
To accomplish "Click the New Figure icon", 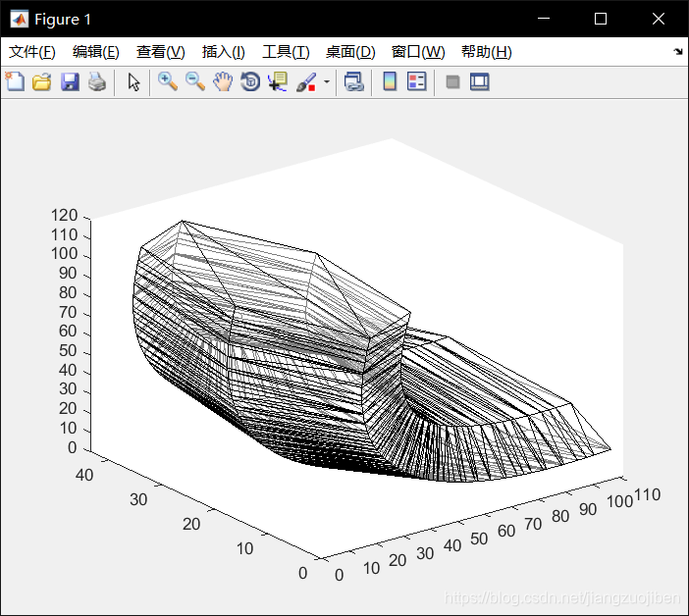I will [15, 81].
